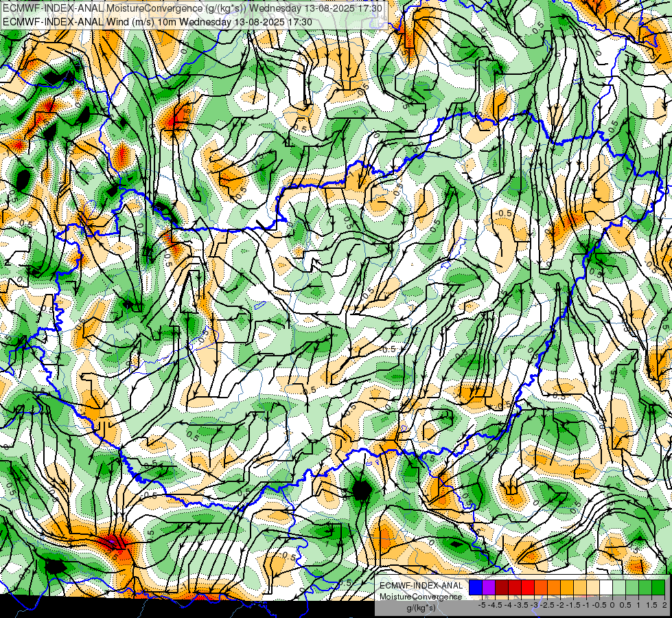Click the '-5' legend scale value
672x618 pixels.
click(482, 605)
